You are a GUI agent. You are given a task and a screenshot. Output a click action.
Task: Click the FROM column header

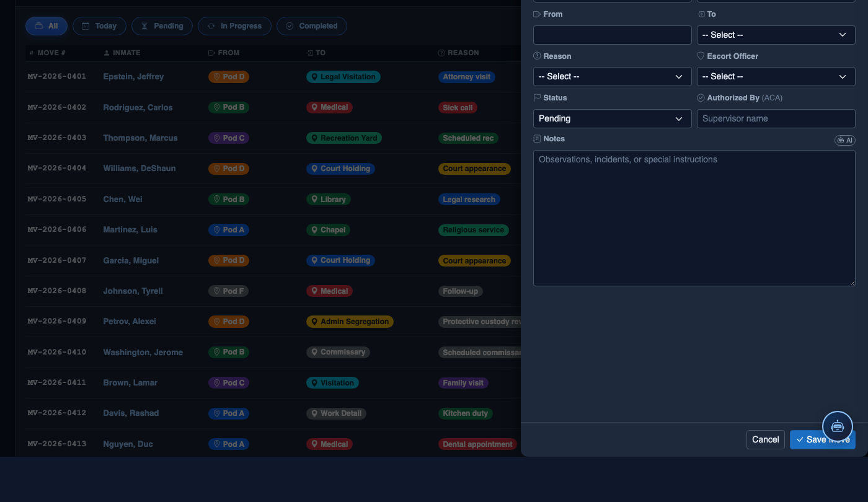224,53
